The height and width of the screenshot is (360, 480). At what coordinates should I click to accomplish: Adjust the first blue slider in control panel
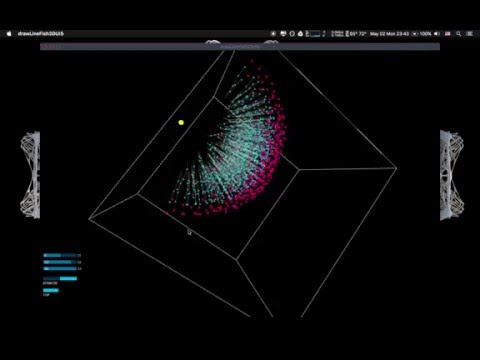click(60, 255)
